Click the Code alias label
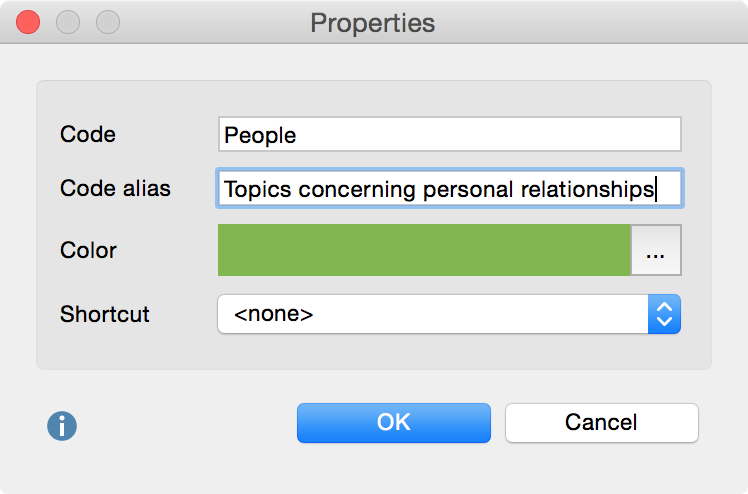 click(x=115, y=188)
